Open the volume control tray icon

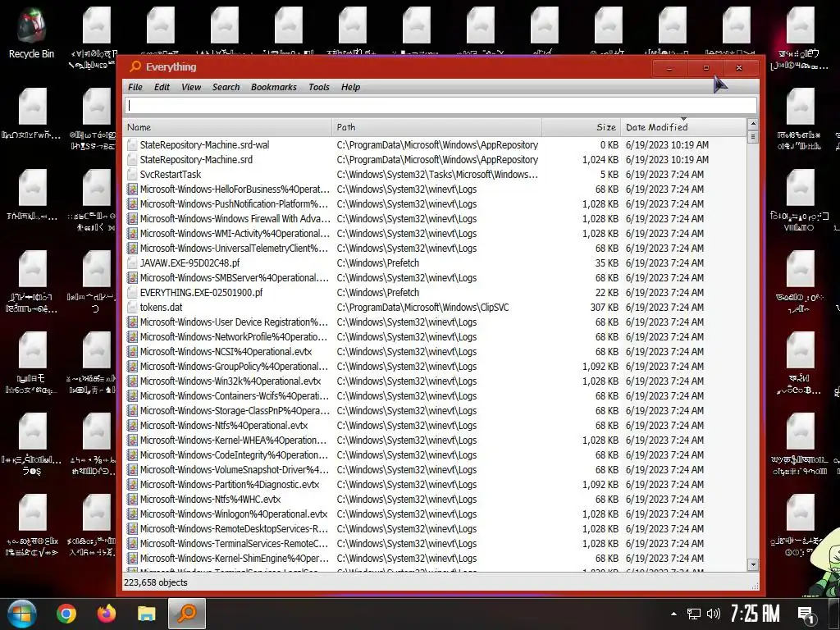pos(714,614)
